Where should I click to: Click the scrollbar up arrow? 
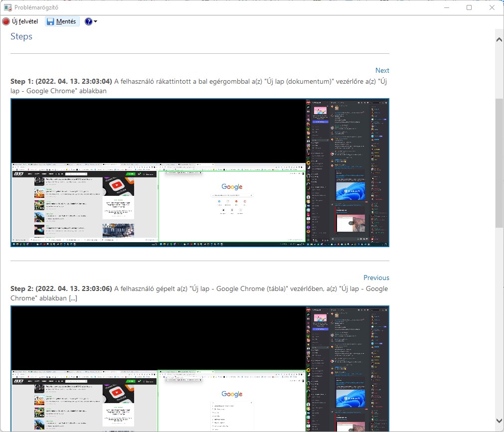click(499, 39)
